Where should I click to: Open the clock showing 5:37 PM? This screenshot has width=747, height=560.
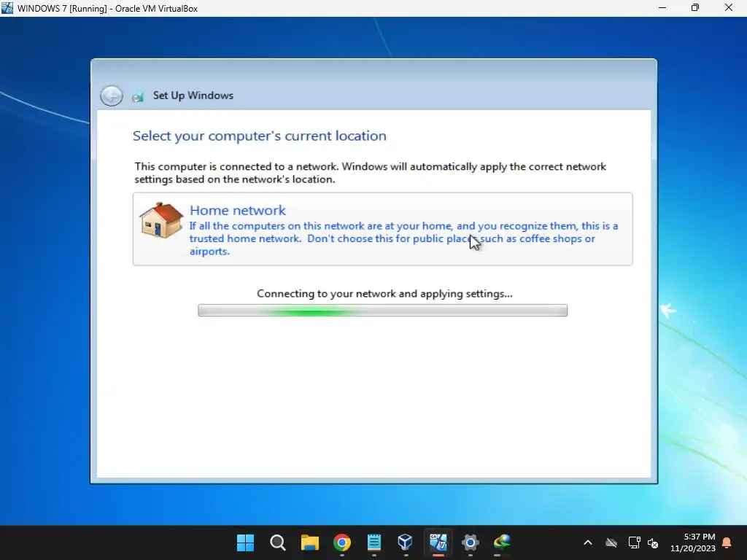click(x=693, y=542)
